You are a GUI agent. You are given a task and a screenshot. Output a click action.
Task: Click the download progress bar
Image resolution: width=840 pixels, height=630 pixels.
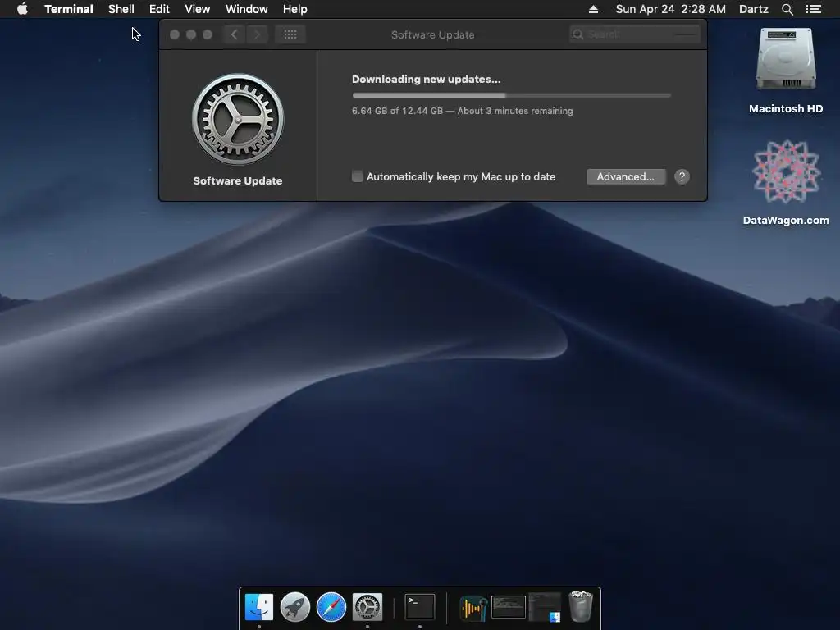[x=511, y=95]
